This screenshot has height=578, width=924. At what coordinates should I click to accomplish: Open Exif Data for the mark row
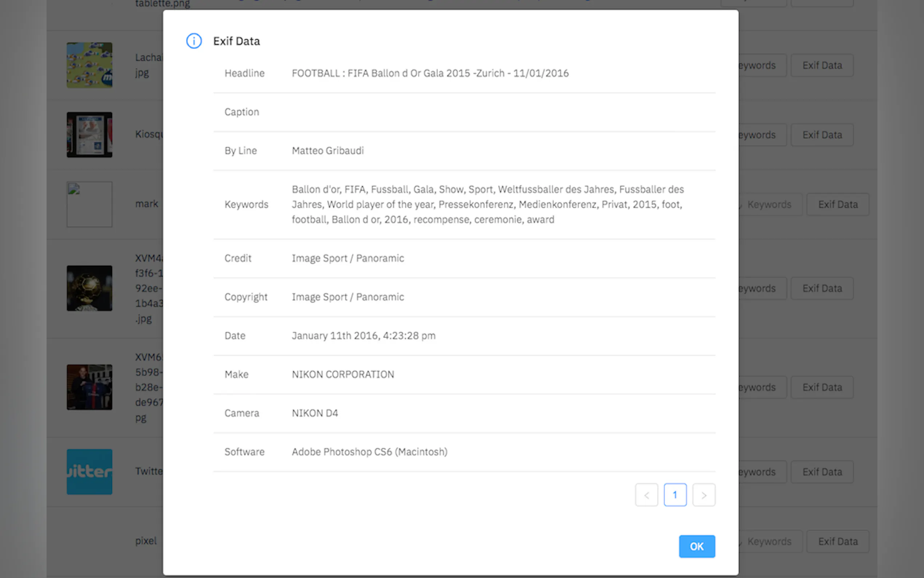click(x=837, y=205)
